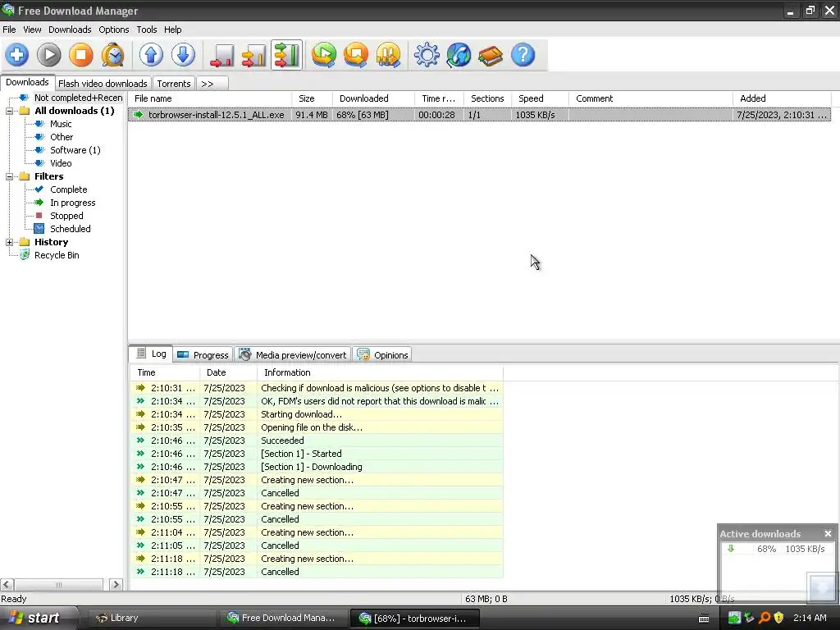The image size is (840, 630).
Task: Select torbrowser-install-12.5.1_ALL.exe download row
Action: pos(479,115)
